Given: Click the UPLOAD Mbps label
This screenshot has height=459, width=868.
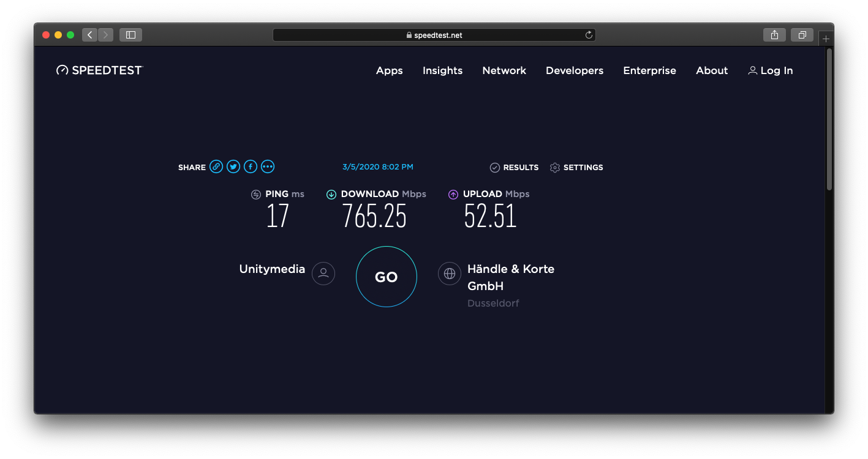Looking at the screenshot, I should pos(496,194).
